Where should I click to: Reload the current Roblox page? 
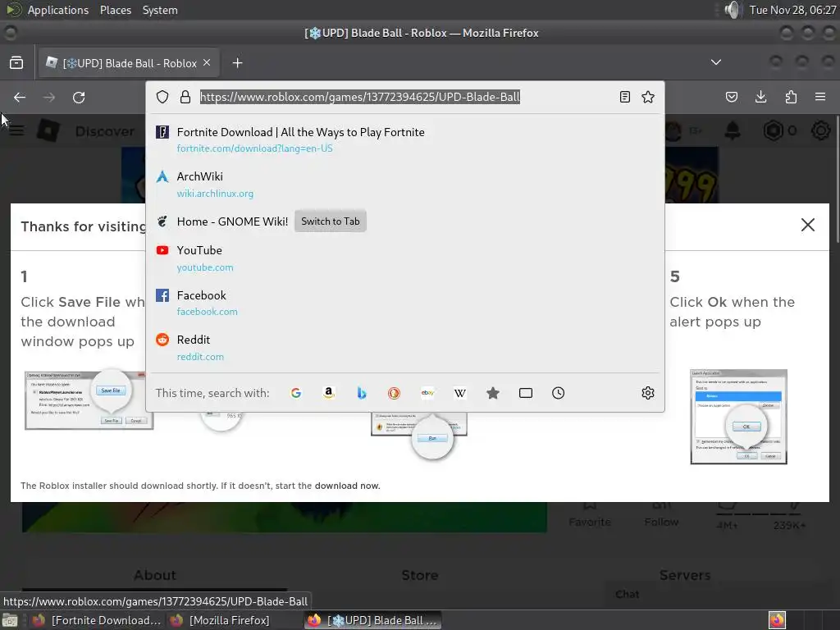(x=79, y=98)
